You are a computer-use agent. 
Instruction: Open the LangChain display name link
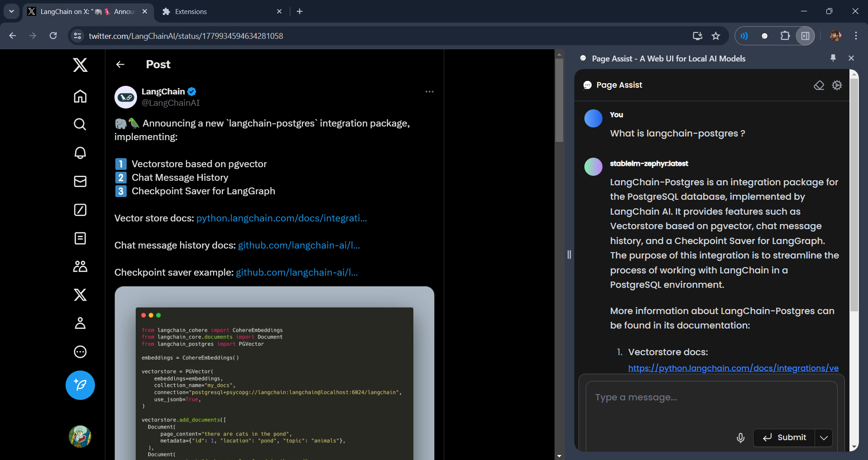tap(163, 91)
